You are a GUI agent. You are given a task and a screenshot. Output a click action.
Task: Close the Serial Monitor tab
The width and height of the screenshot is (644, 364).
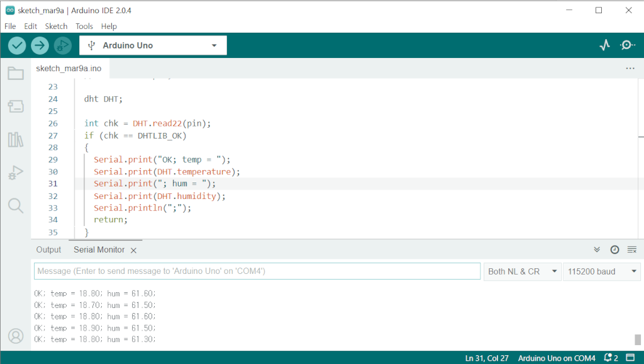coord(133,250)
